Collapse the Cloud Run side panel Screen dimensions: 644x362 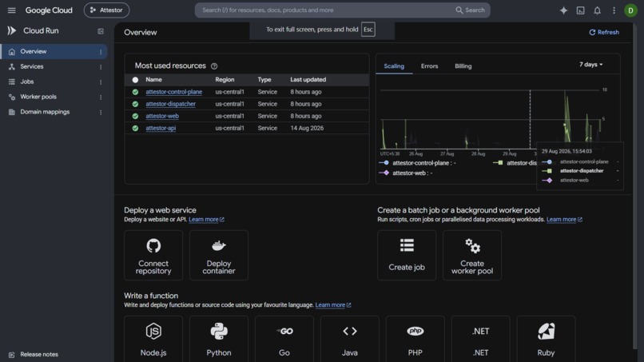(101, 31)
